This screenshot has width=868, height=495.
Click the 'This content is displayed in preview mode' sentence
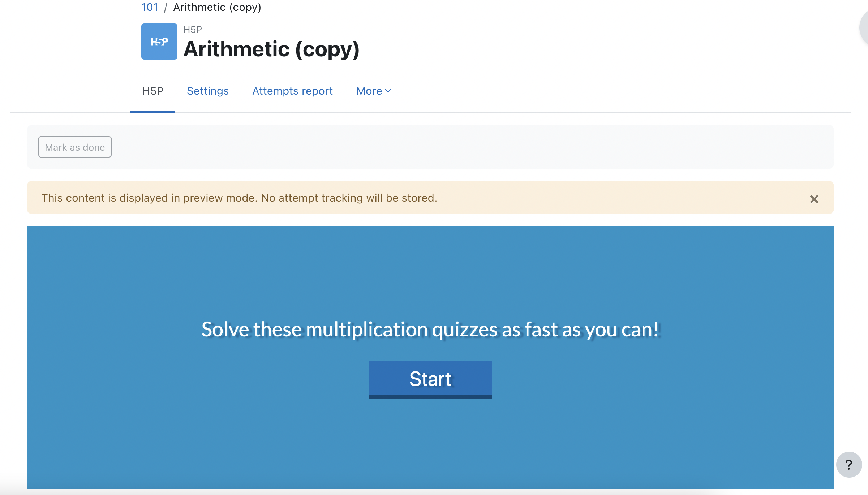pos(149,198)
